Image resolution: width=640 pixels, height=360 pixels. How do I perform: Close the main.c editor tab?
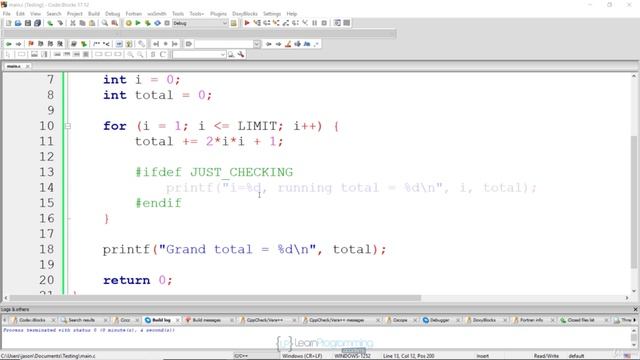(27, 66)
